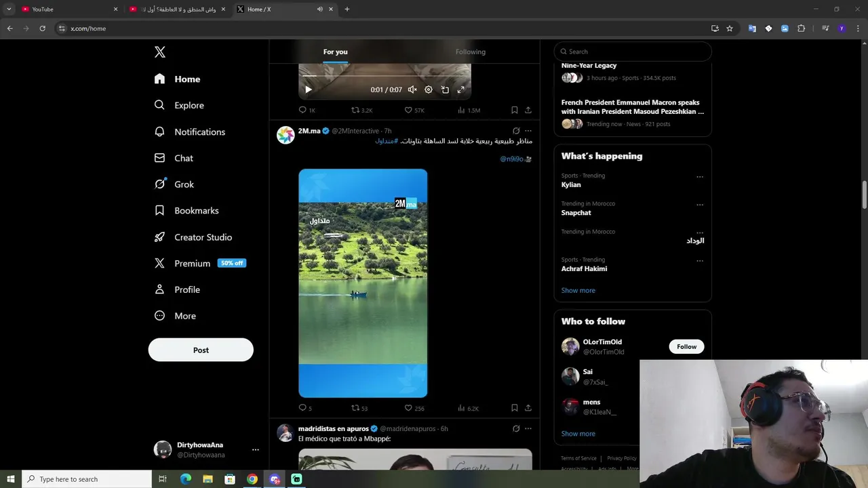This screenshot has height=488, width=868.
Task: Open the 2M.ma profile avatar
Action: (x=285, y=135)
